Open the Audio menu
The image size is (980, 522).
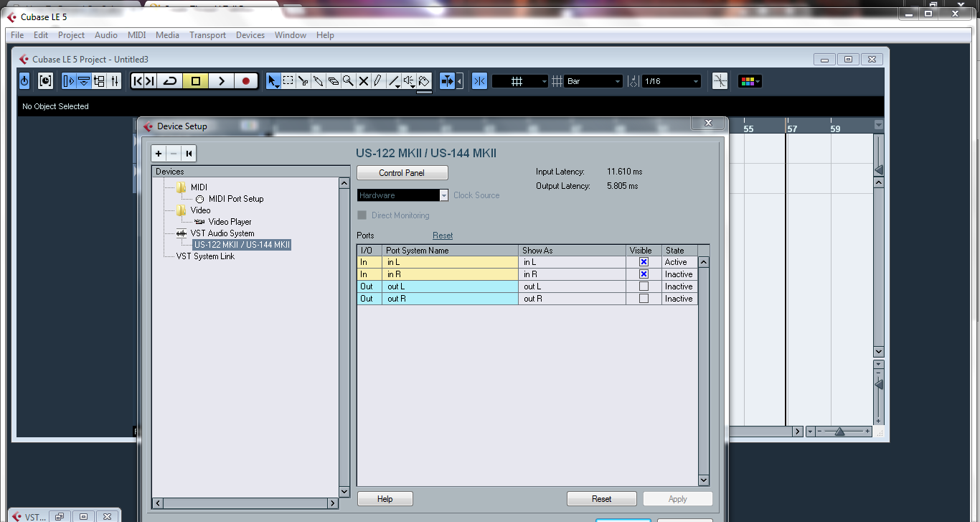pos(106,35)
